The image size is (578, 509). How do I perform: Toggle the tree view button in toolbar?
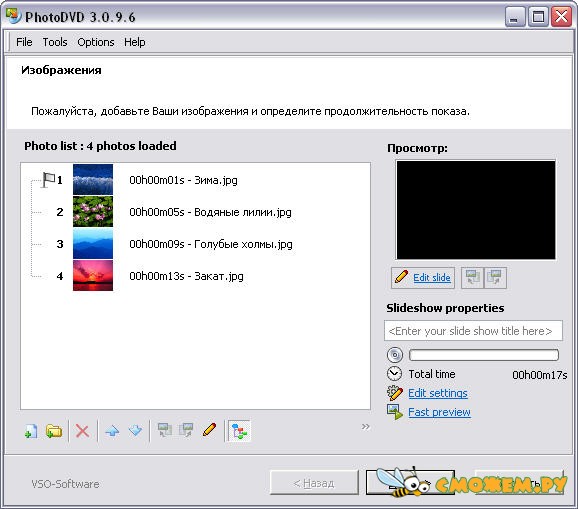point(239,430)
